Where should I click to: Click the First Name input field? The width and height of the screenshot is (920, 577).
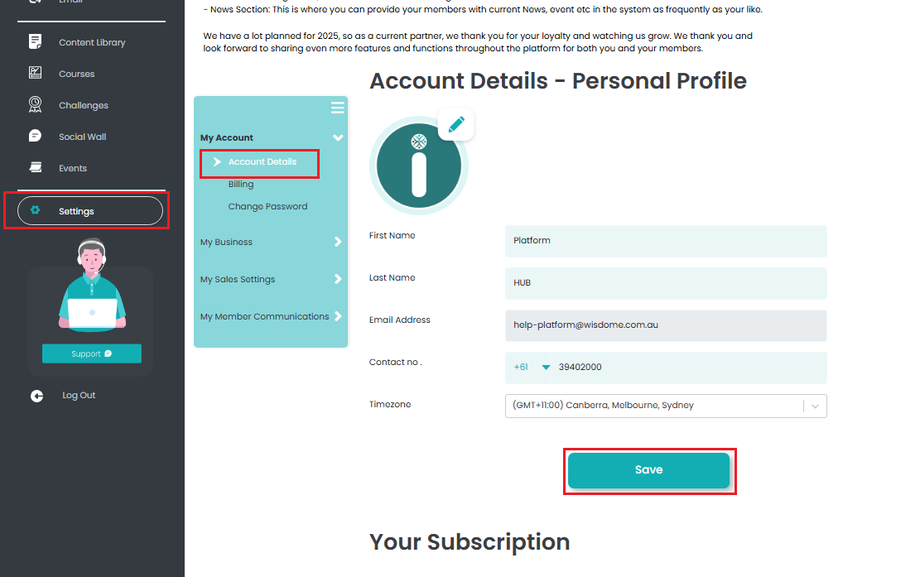pos(665,241)
